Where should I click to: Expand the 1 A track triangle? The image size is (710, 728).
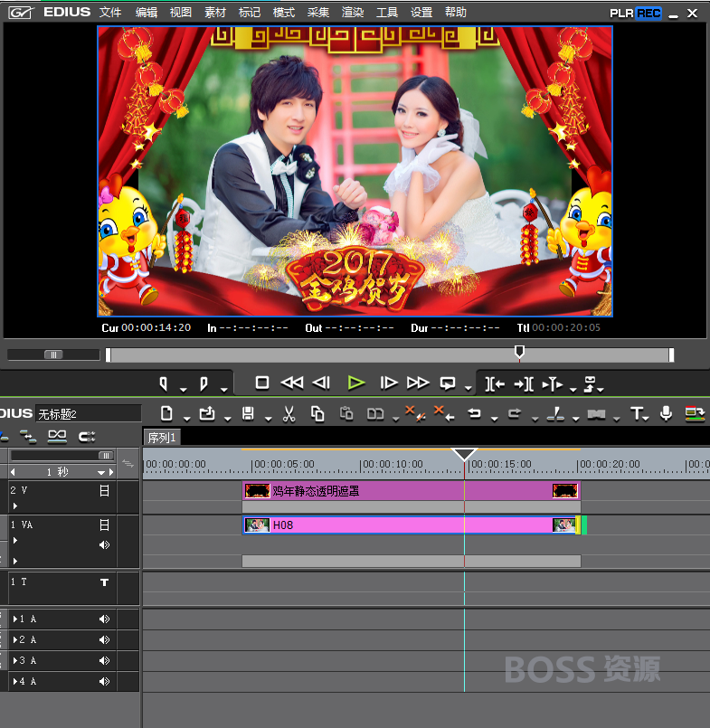point(15,619)
